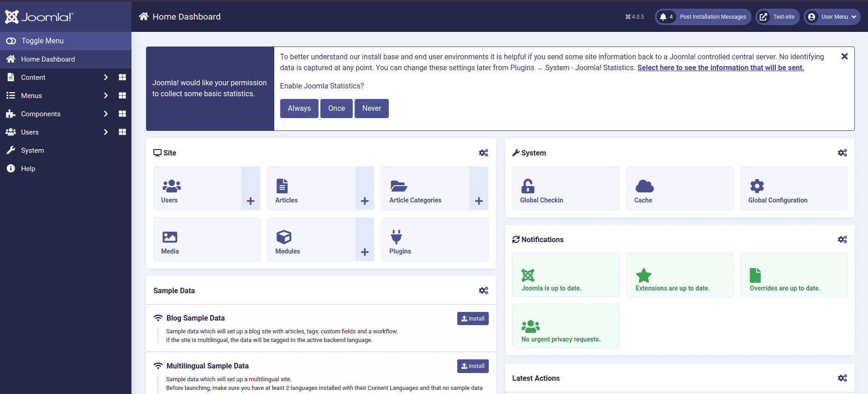868x394 pixels.
Task: Open the Users quick icon tile
Action: pos(198,188)
